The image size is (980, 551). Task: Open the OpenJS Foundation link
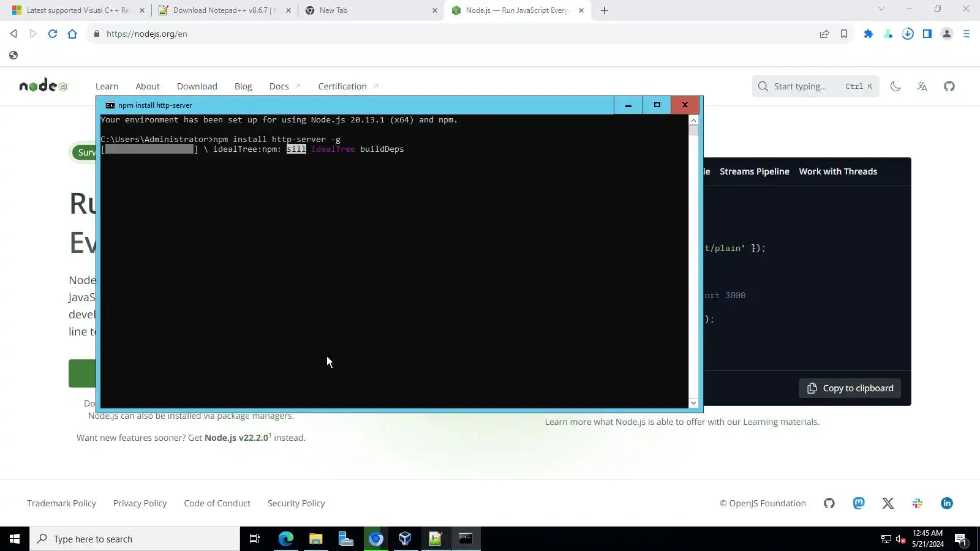[763, 503]
